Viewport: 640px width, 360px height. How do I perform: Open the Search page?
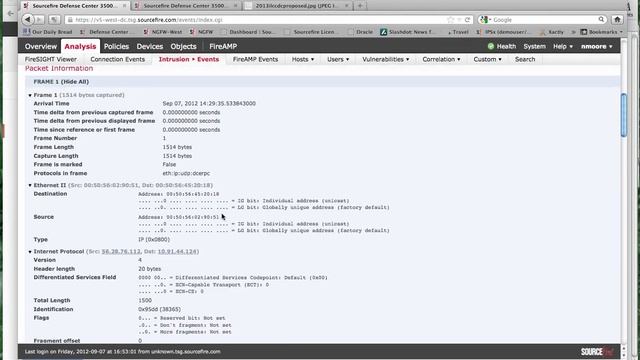click(x=525, y=59)
